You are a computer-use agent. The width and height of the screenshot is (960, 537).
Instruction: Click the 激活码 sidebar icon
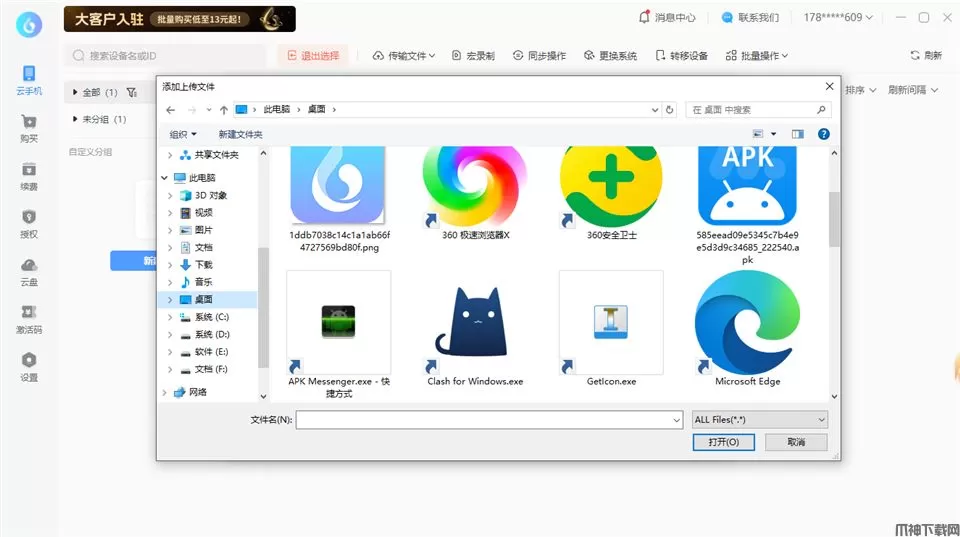(28, 314)
